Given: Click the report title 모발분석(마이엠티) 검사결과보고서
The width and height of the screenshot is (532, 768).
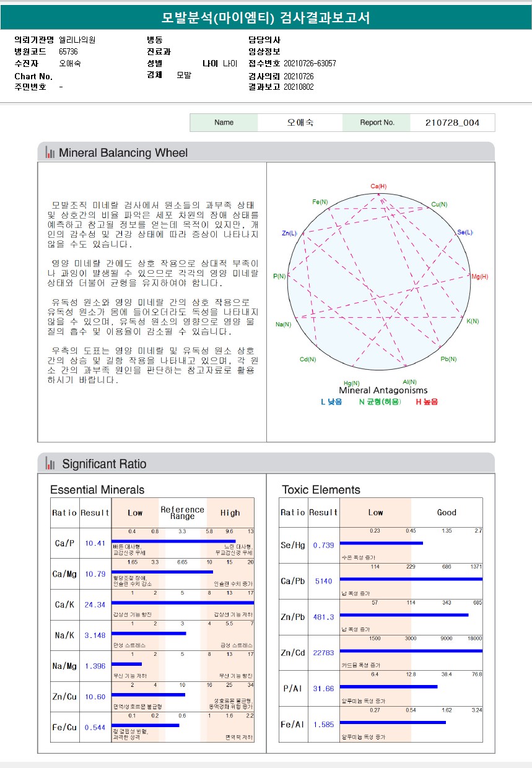Looking at the screenshot, I should click(266, 17).
